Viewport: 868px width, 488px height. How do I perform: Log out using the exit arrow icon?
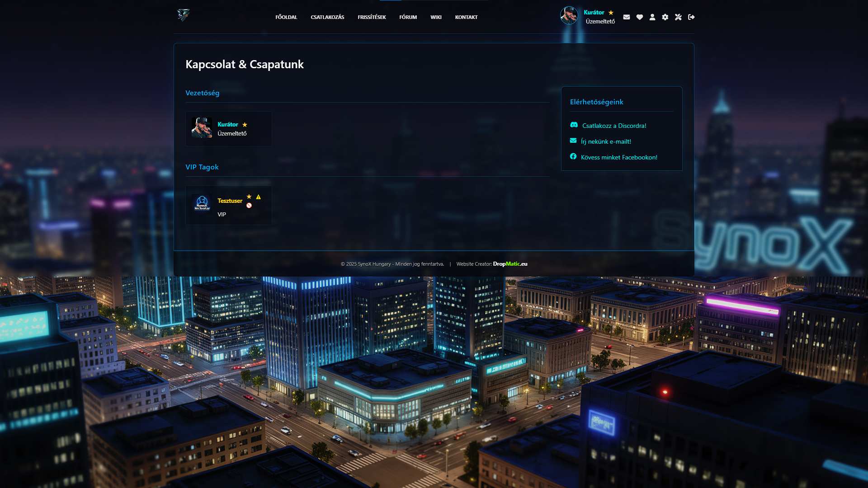691,17
